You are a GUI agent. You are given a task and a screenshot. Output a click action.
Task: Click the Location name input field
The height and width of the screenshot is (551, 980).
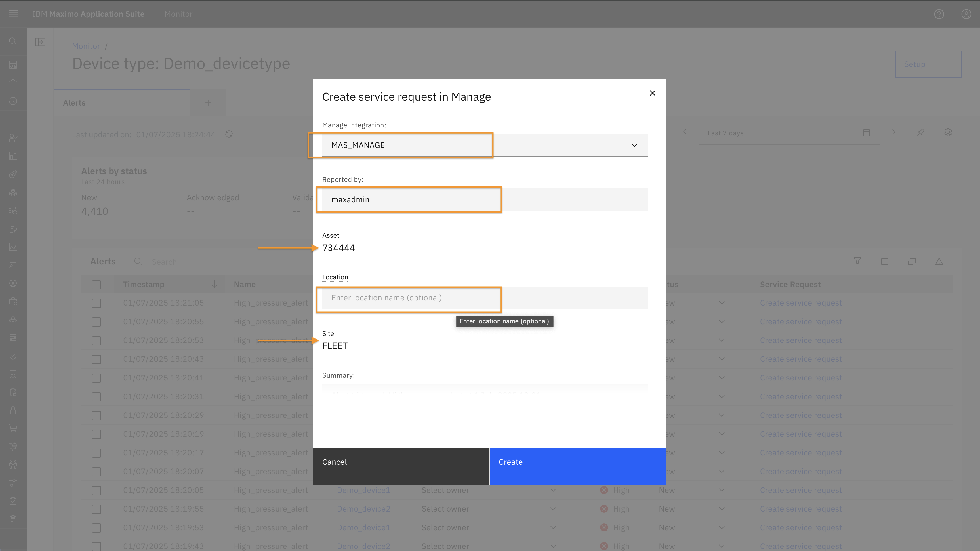485,298
